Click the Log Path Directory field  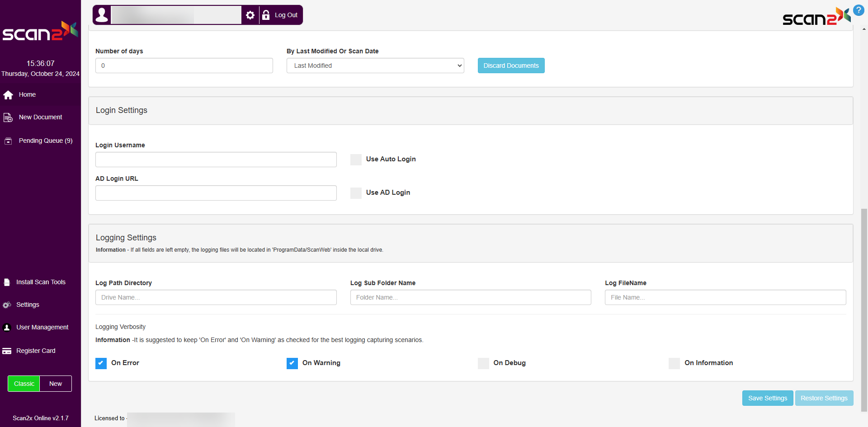(x=216, y=297)
